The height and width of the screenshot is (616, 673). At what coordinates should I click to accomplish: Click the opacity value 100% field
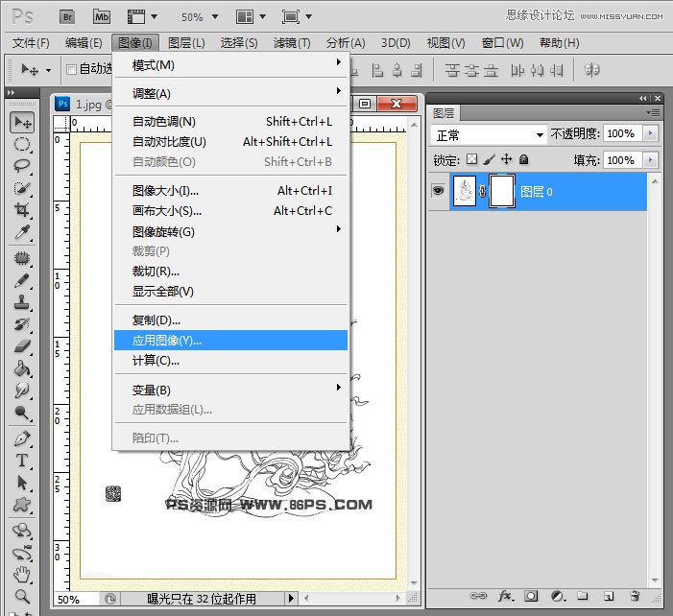coord(622,133)
